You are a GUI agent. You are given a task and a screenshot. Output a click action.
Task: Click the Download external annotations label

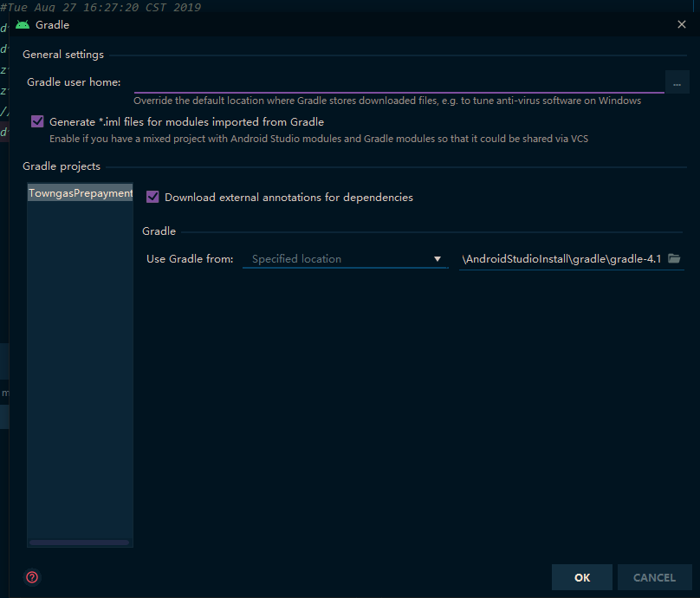288,198
